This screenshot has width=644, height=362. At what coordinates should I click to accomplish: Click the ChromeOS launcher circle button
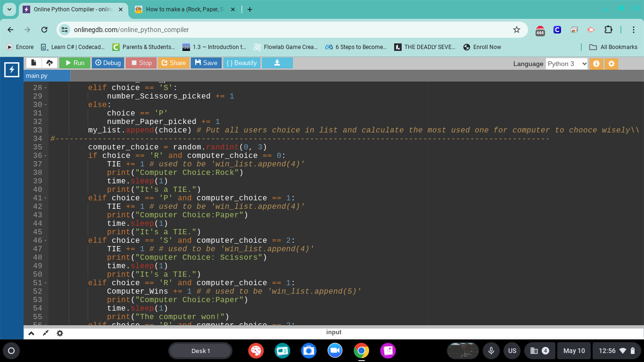pos(11,351)
